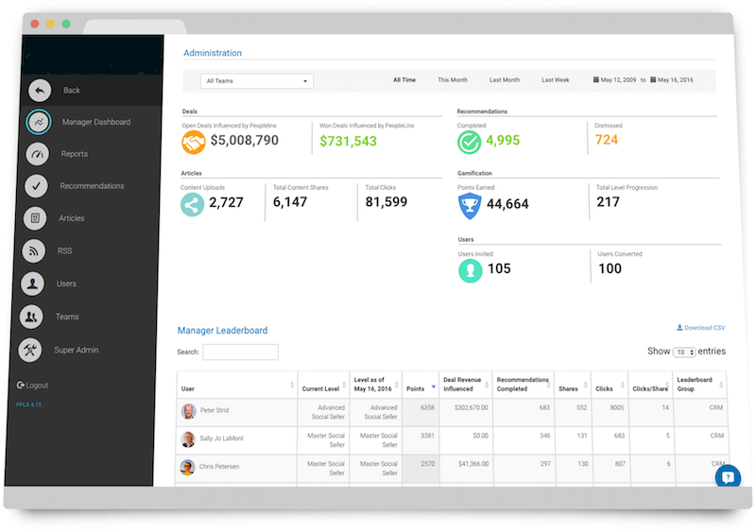Click the Logout link

(32, 385)
